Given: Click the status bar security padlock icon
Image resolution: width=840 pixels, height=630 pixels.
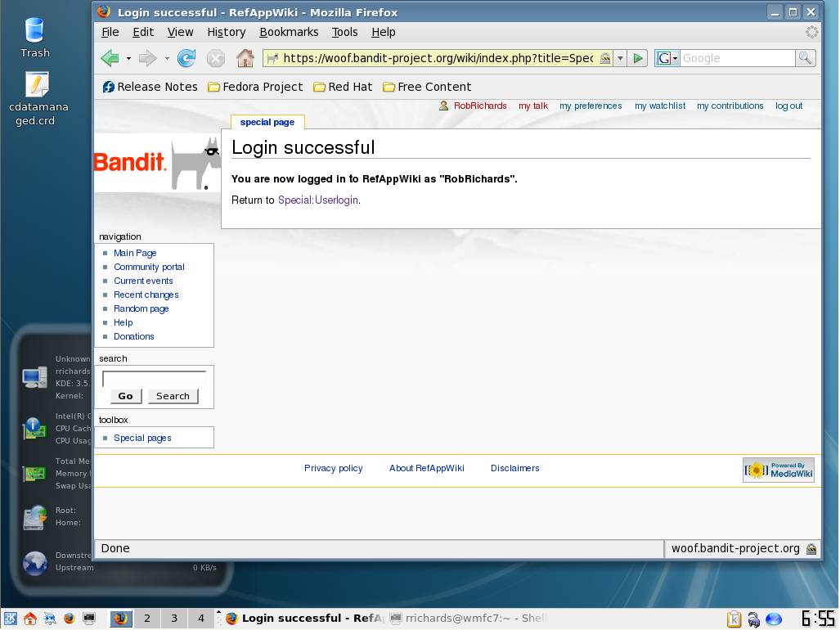Looking at the screenshot, I should pyautogui.click(x=811, y=548).
